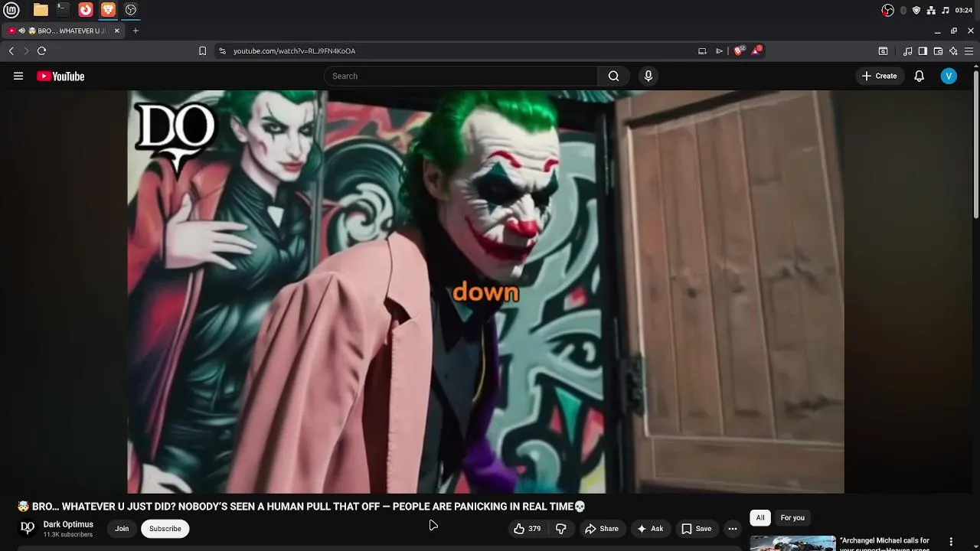Focus the youtube.com address bar URL
Viewport: 980px width, 551px height.
point(294,51)
